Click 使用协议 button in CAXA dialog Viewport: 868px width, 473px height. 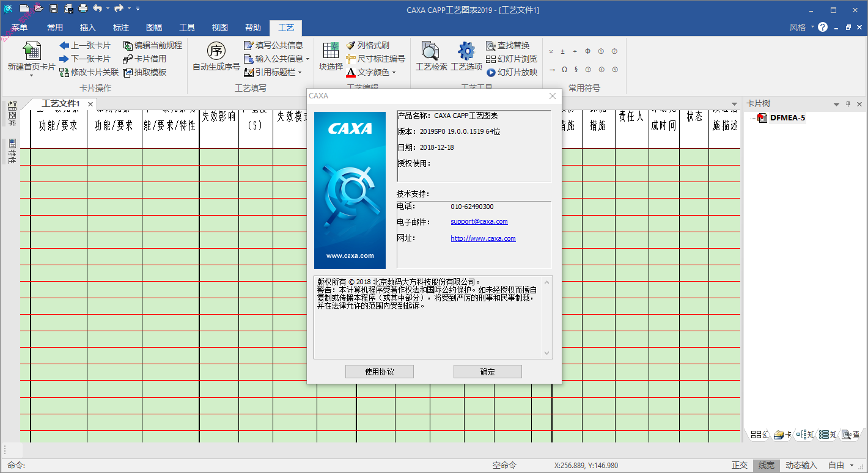pos(380,372)
